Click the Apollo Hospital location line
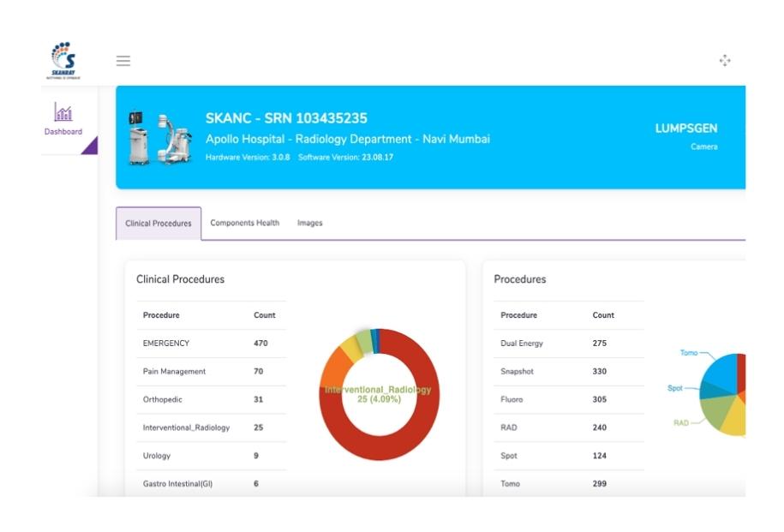The width and height of the screenshot is (784, 532). [348, 139]
